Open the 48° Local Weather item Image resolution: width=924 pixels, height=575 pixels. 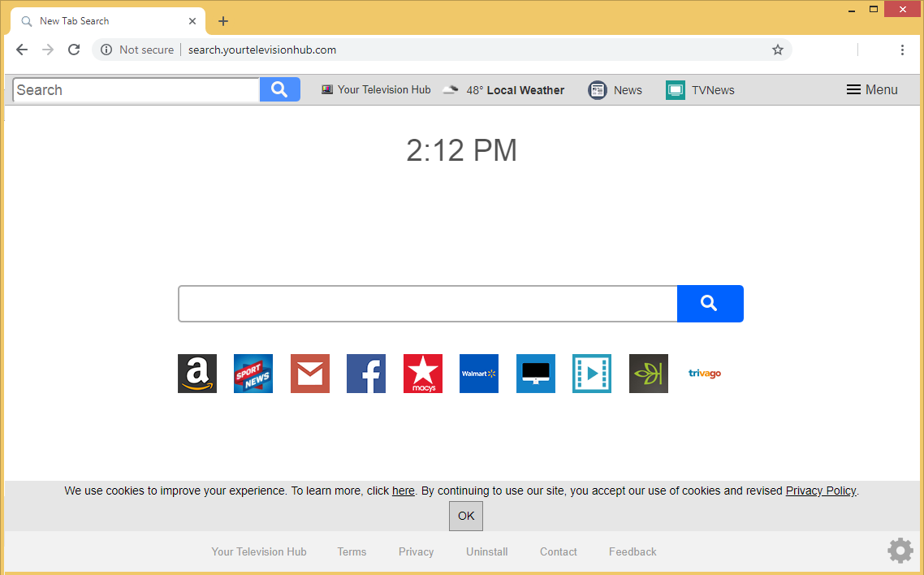click(504, 90)
